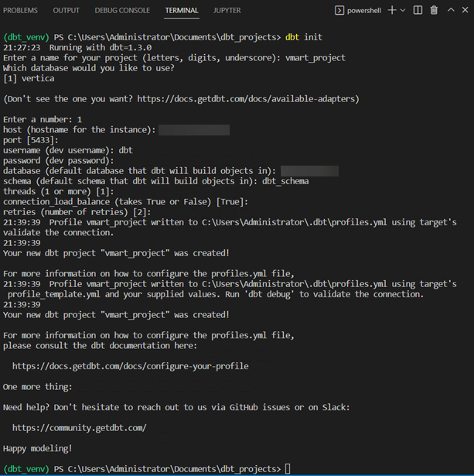The height and width of the screenshot is (476, 474).
Task: Split the terminal pane
Action: [x=418, y=10]
